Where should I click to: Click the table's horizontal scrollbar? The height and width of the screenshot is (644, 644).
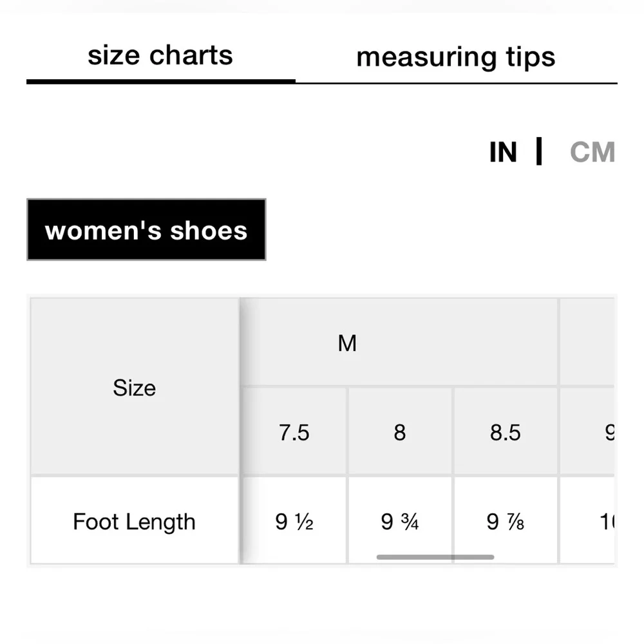(x=435, y=557)
